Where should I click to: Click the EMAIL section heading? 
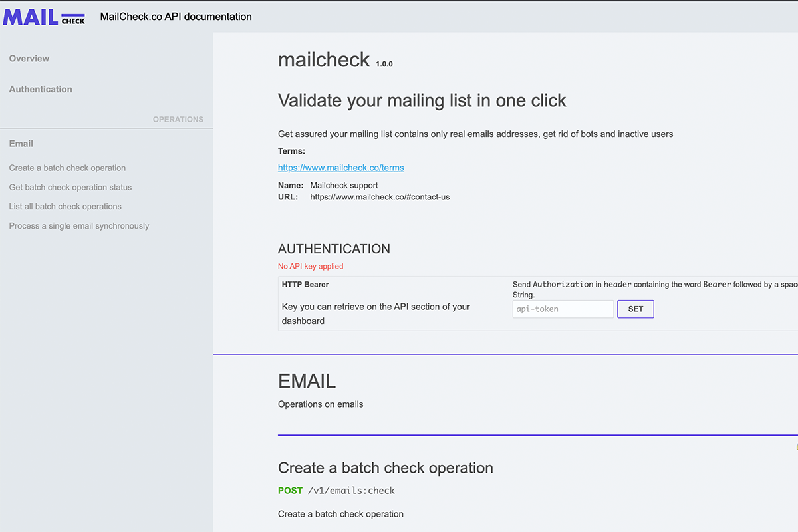tap(307, 381)
